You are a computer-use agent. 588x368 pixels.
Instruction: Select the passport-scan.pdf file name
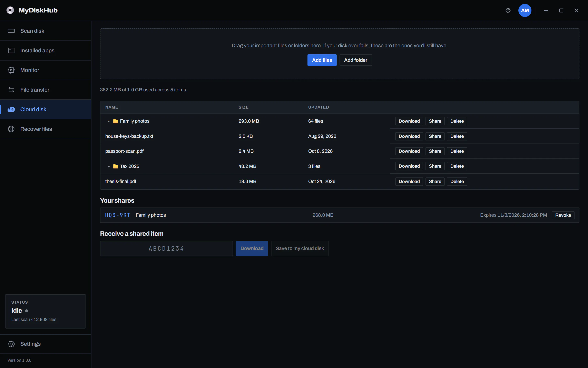(124, 151)
